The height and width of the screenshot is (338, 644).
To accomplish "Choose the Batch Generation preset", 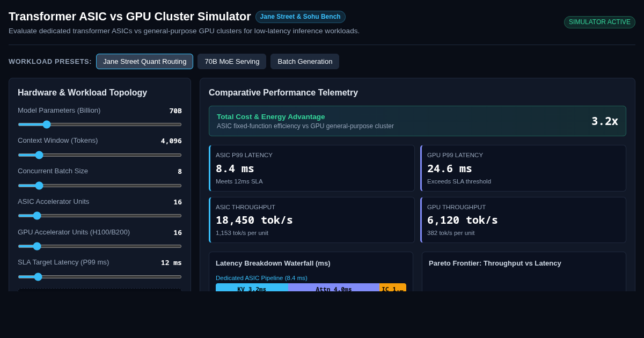I will coord(305,61).
